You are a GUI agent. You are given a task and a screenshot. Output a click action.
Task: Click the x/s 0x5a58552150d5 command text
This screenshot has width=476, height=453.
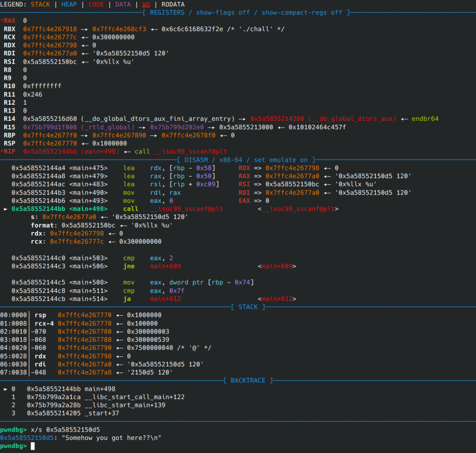[x=65, y=429]
